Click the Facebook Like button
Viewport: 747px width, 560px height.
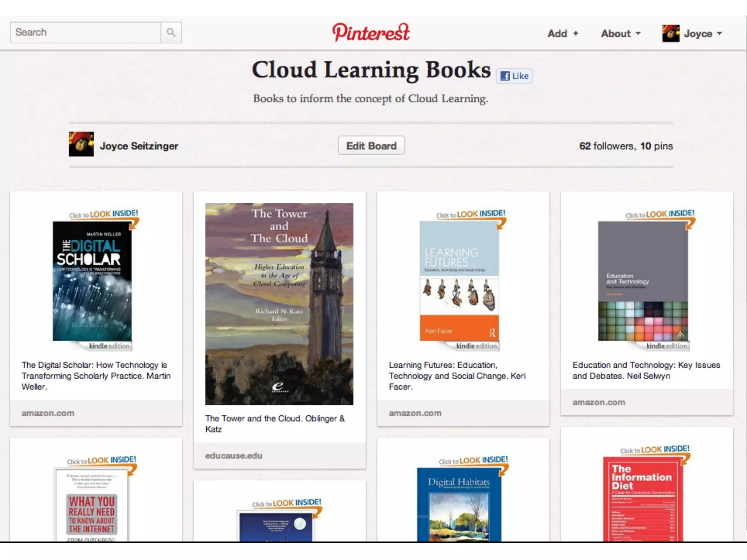514,76
